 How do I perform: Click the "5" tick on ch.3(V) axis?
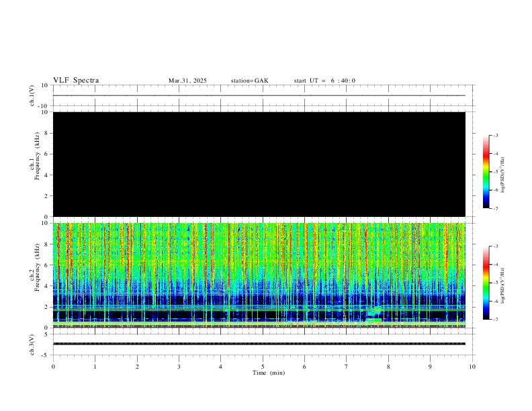tap(47, 334)
